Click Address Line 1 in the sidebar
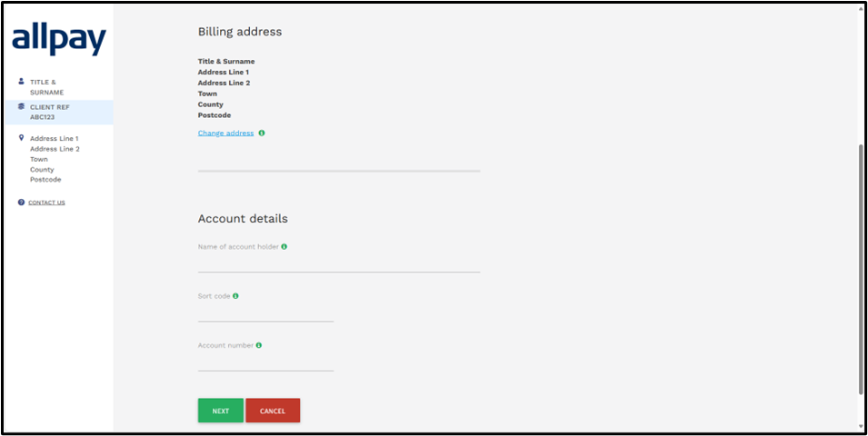Image resolution: width=868 pixels, height=436 pixels. click(55, 139)
